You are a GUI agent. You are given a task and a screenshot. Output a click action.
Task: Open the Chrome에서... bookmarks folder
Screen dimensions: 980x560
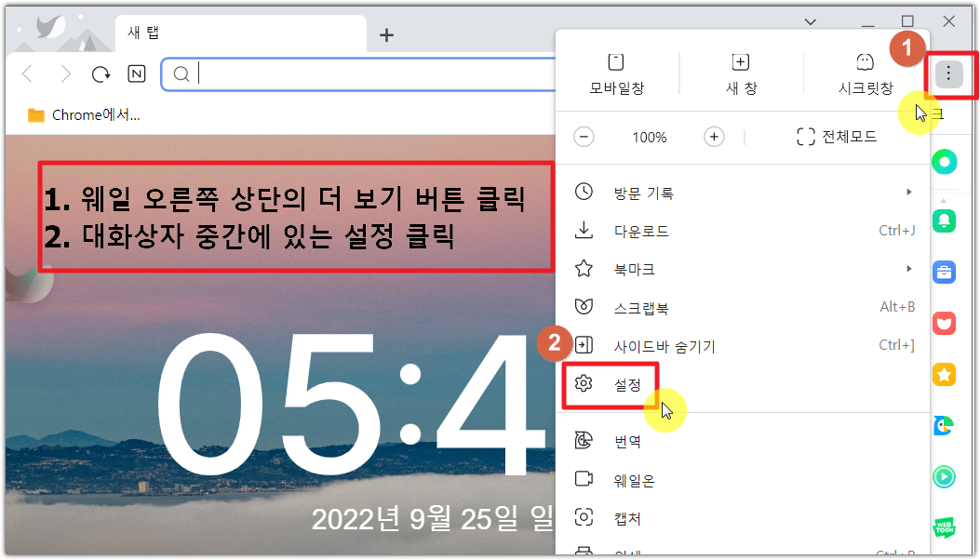click(x=84, y=115)
